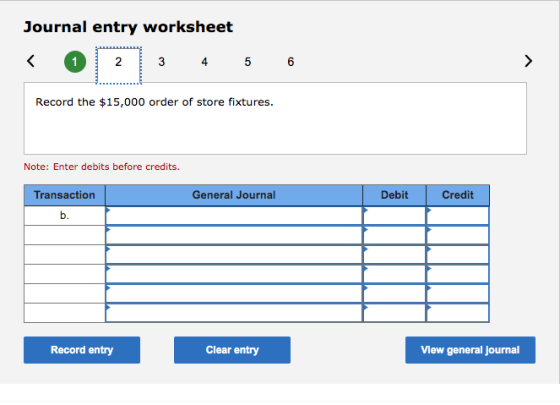Click the Credit column header
Screen dimensions: 560x405
click(x=458, y=195)
